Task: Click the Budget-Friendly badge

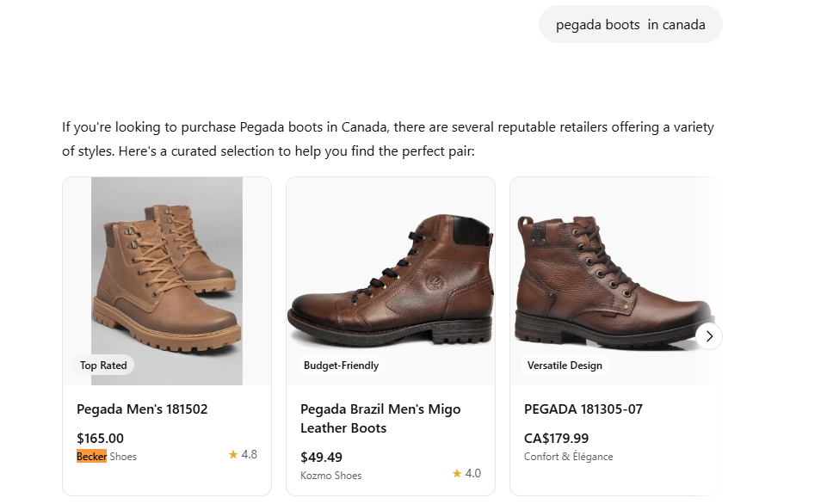Action: click(x=341, y=366)
